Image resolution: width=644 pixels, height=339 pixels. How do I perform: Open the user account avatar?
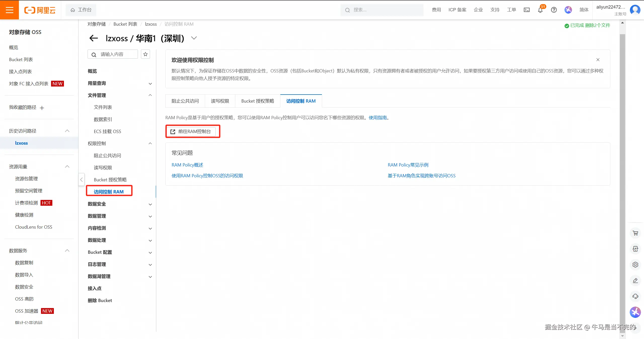click(x=635, y=10)
